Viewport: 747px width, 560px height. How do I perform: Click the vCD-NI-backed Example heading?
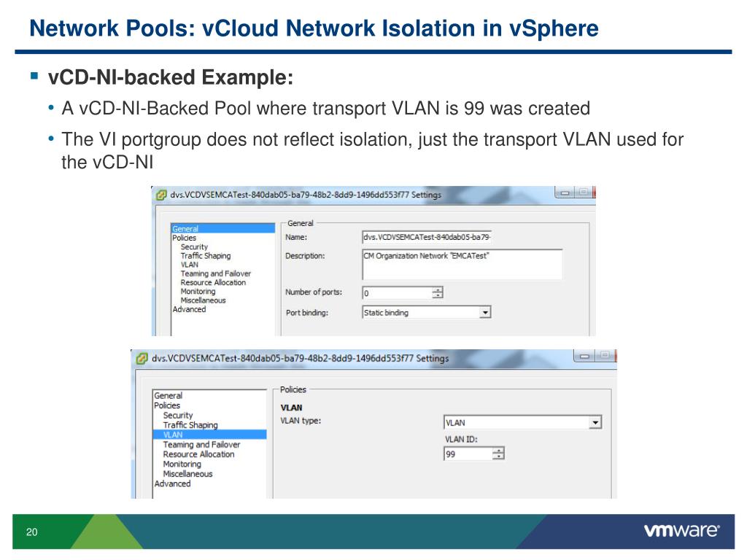coord(171,77)
